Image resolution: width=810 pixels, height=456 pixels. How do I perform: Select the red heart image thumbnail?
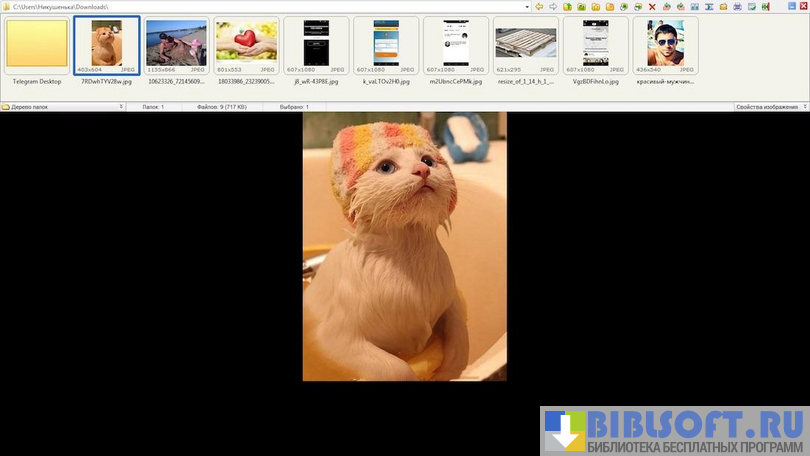pos(247,46)
